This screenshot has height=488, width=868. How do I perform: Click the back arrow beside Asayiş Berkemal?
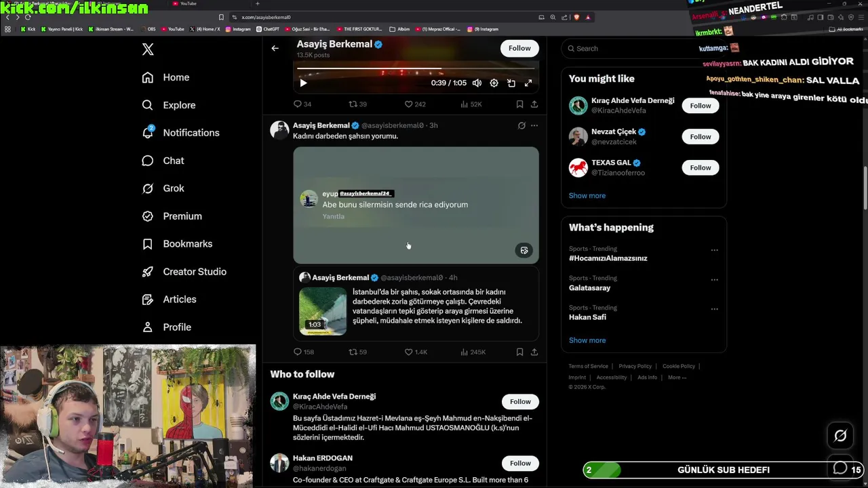[275, 48]
